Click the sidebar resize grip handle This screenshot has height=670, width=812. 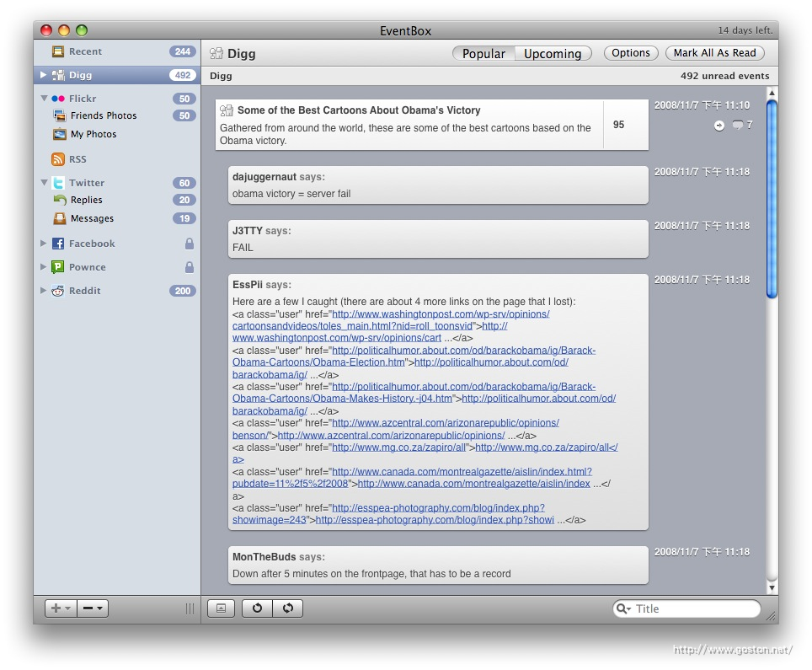coord(190,608)
